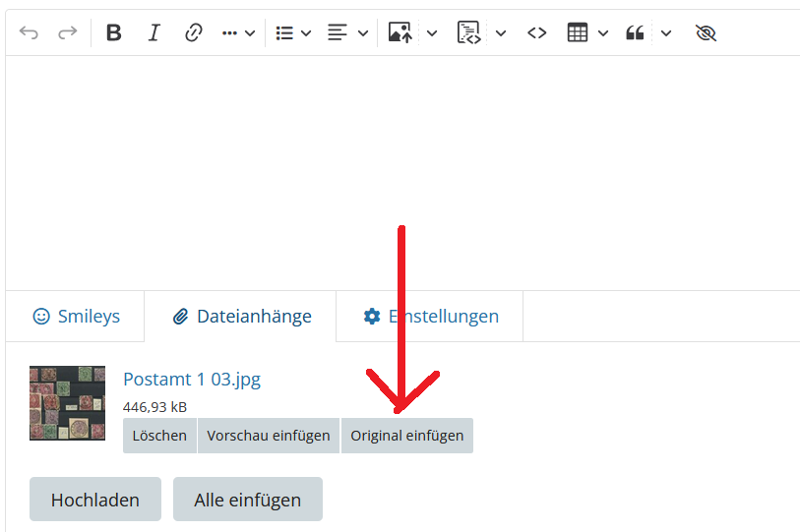Click the redo arrow in toolbar
This screenshot has height=532, width=800.
click(x=67, y=33)
